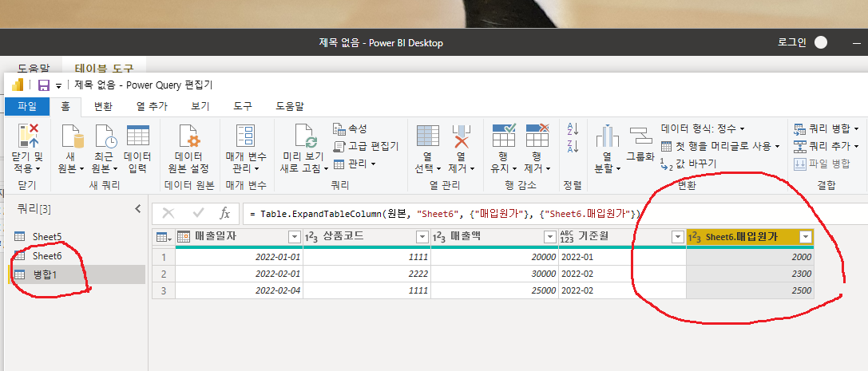Select cell 2022-02-04 in 매출일자 column
This screenshot has height=371, width=868.
pyautogui.click(x=239, y=290)
